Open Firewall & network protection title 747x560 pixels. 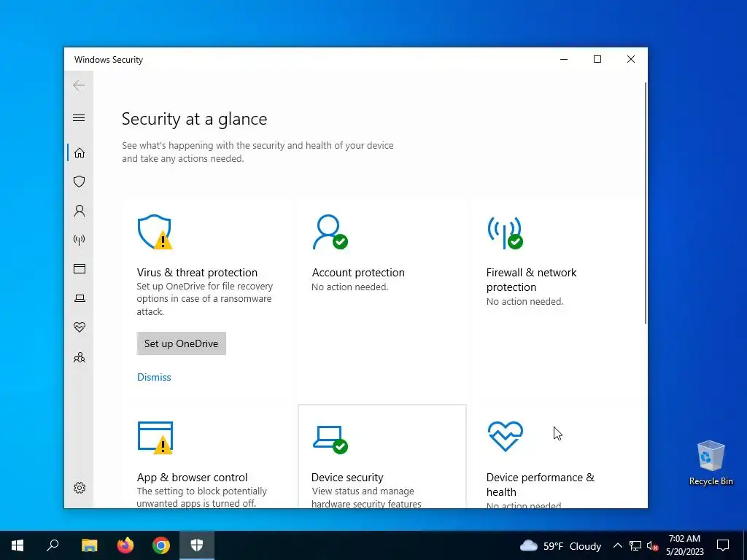531,279
